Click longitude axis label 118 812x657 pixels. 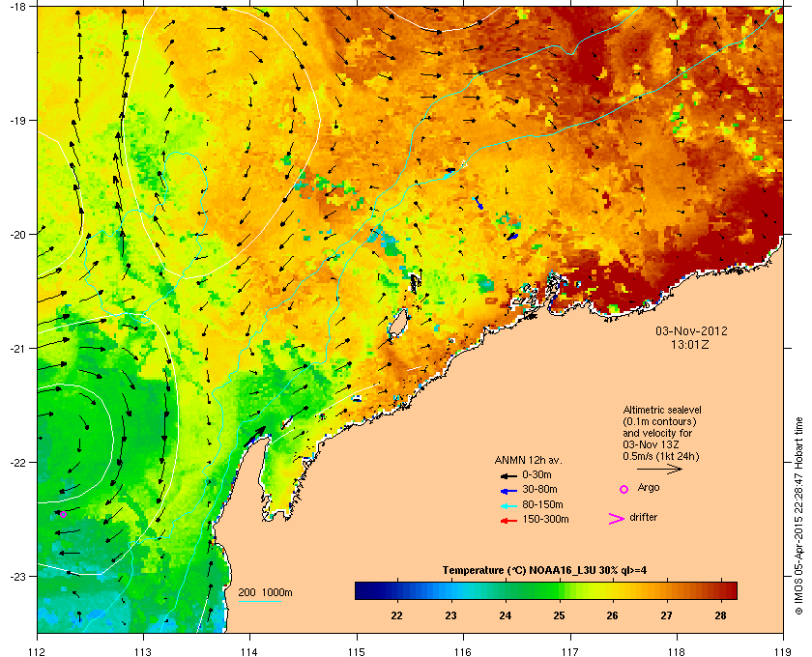677,651
